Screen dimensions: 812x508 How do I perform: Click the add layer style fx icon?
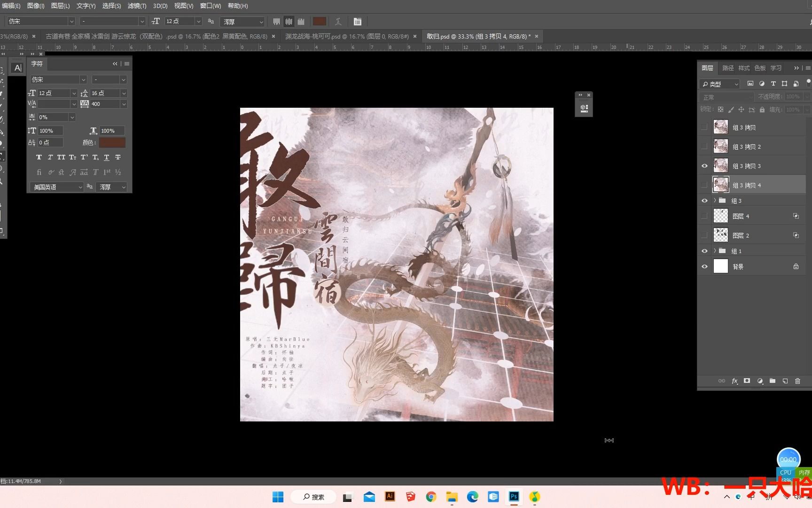[x=734, y=381]
